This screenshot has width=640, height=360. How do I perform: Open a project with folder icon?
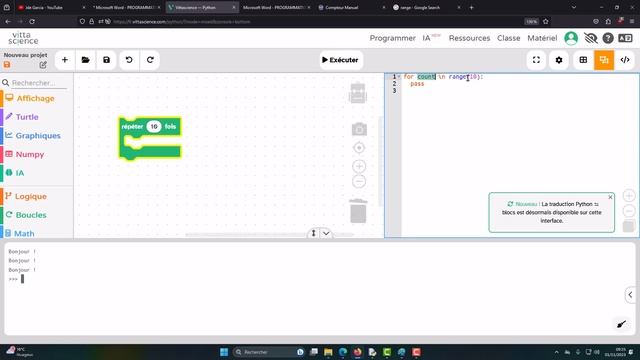[85, 60]
